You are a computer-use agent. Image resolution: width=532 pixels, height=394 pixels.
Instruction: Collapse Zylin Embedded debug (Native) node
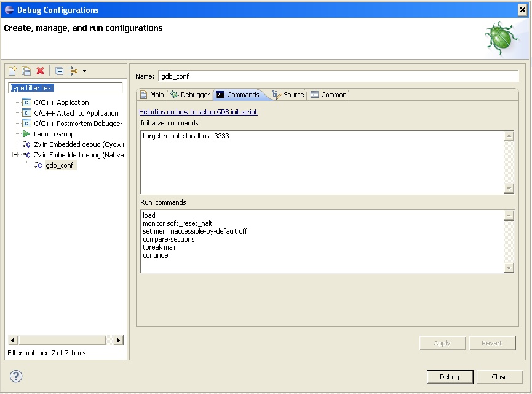coord(16,155)
